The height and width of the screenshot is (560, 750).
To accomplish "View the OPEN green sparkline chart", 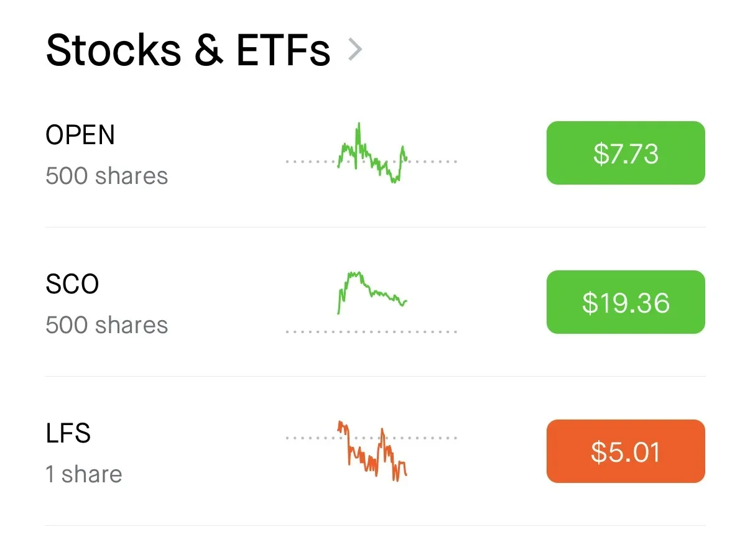I will pos(371,154).
